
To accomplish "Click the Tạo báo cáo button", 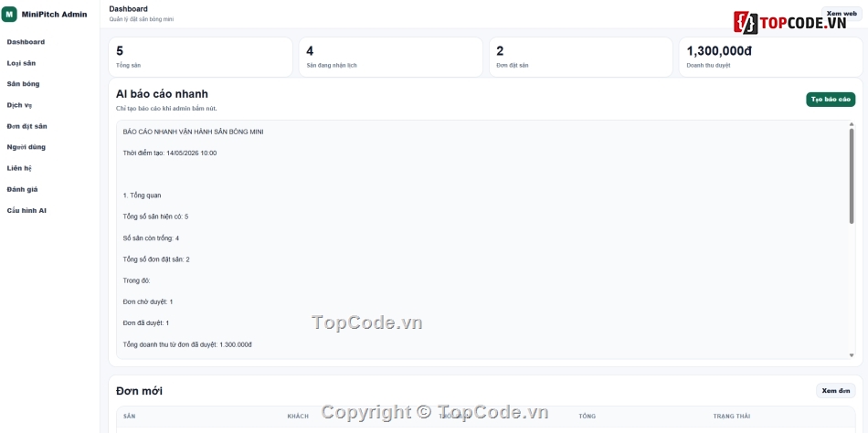I will point(831,100).
